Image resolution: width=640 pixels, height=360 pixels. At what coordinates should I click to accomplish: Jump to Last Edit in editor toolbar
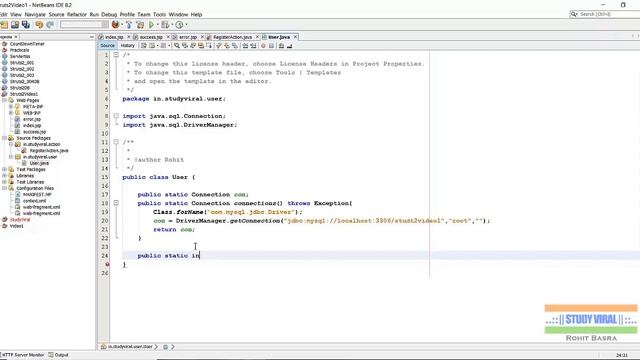pos(144,46)
